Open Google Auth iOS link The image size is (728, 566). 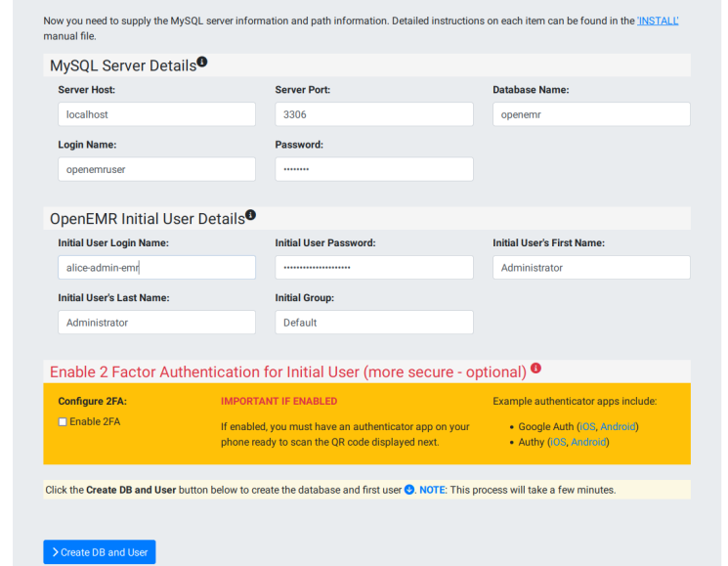[586, 426]
